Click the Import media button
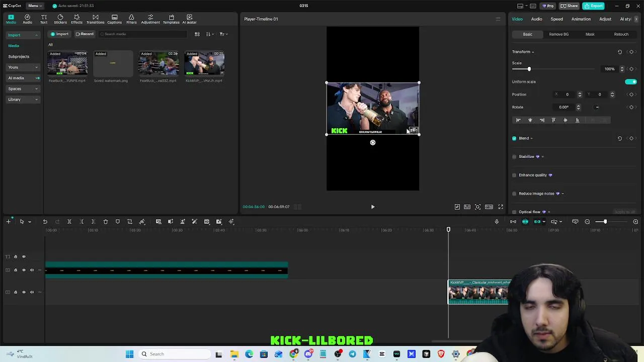The image size is (644, 362). [x=59, y=34]
